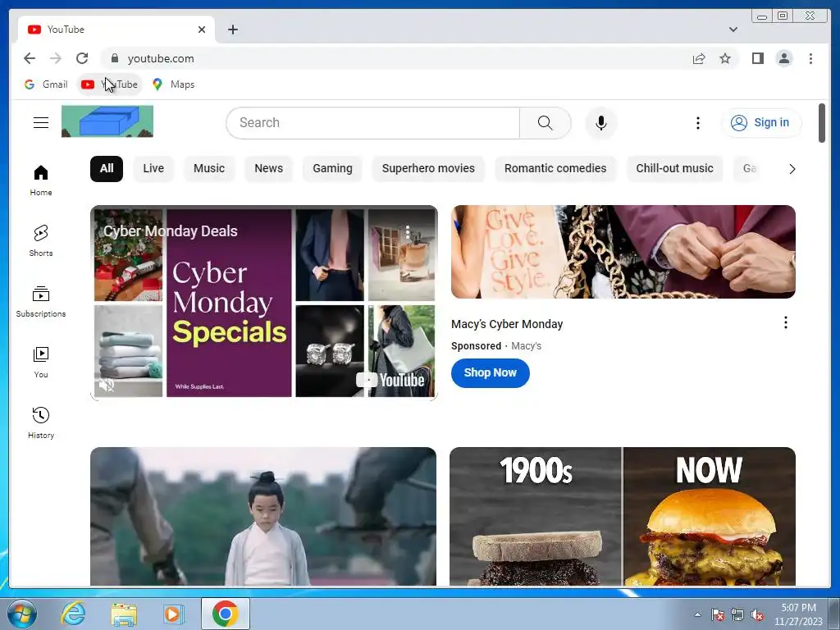This screenshot has width=840, height=630.
Task: Show hidden system tray icons
Action: (697, 614)
